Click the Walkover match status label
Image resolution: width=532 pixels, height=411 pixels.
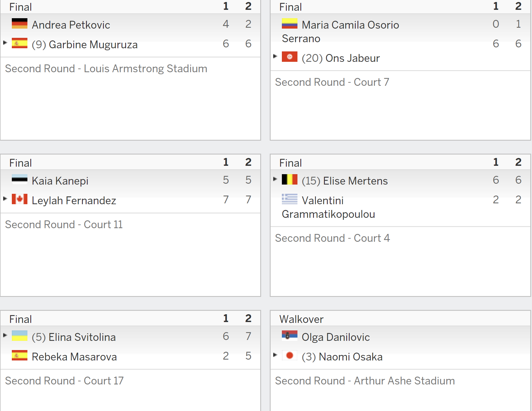click(301, 319)
